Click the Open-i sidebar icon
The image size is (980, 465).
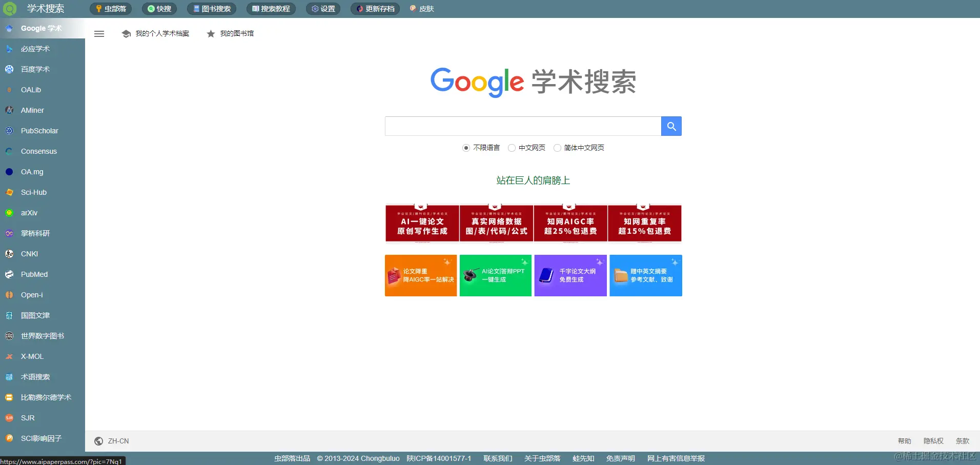coord(9,295)
